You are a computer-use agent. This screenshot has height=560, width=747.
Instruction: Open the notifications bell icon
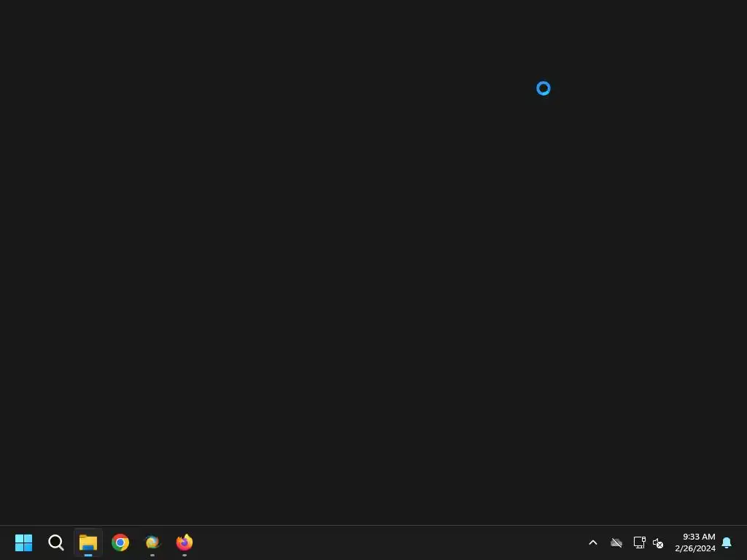click(x=727, y=542)
